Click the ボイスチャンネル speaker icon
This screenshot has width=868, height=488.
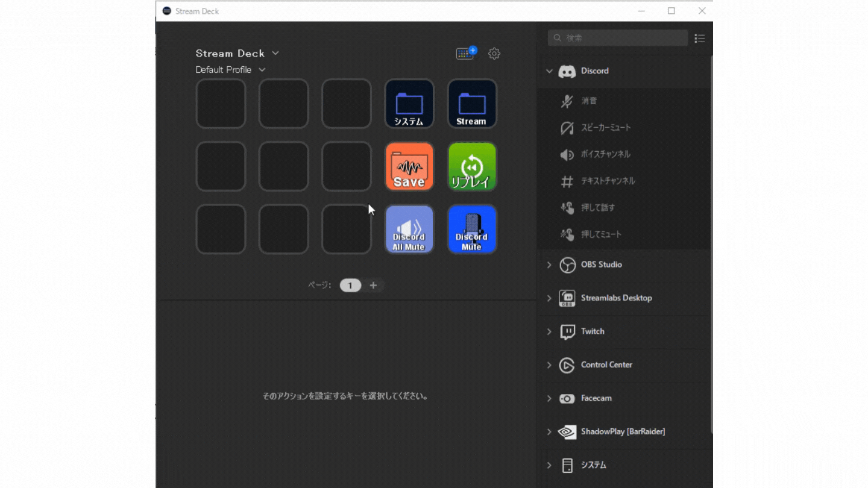click(567, 155)
